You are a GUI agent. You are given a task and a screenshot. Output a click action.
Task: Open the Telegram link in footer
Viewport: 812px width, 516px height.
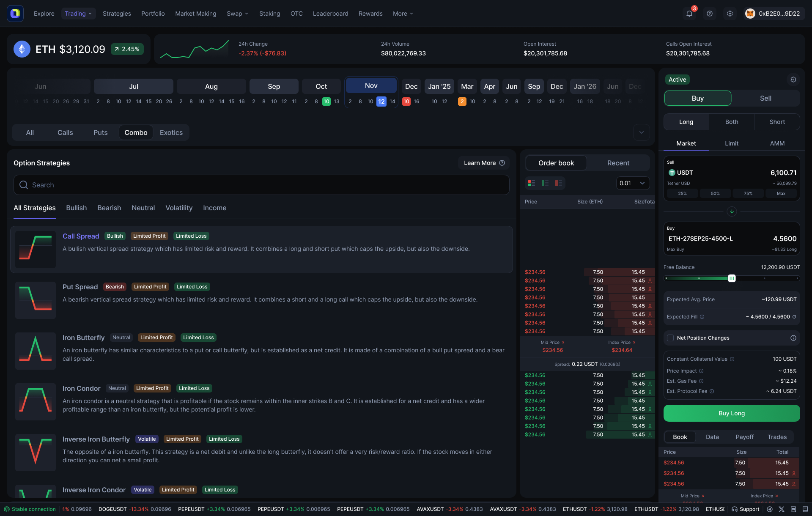(x=770, y=509)
